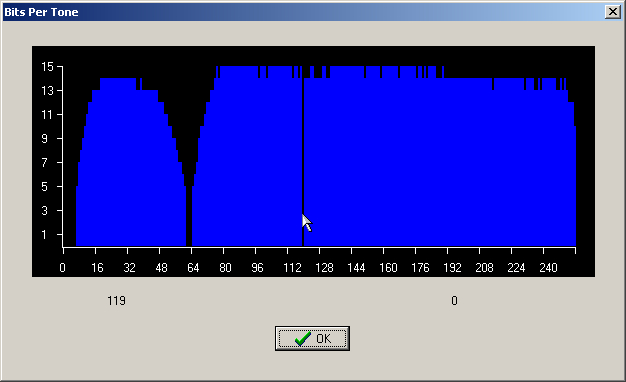
Task: Click the x-axis label 240
Action: pos(548,268)
